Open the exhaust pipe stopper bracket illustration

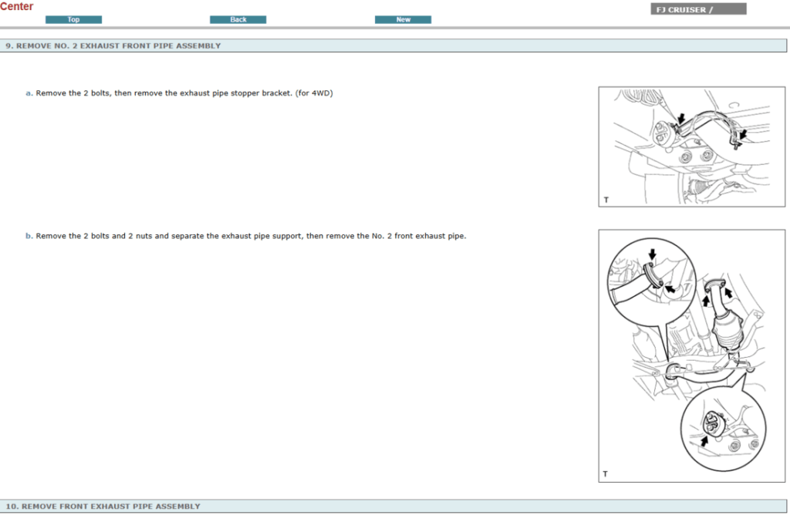(686, 146)
